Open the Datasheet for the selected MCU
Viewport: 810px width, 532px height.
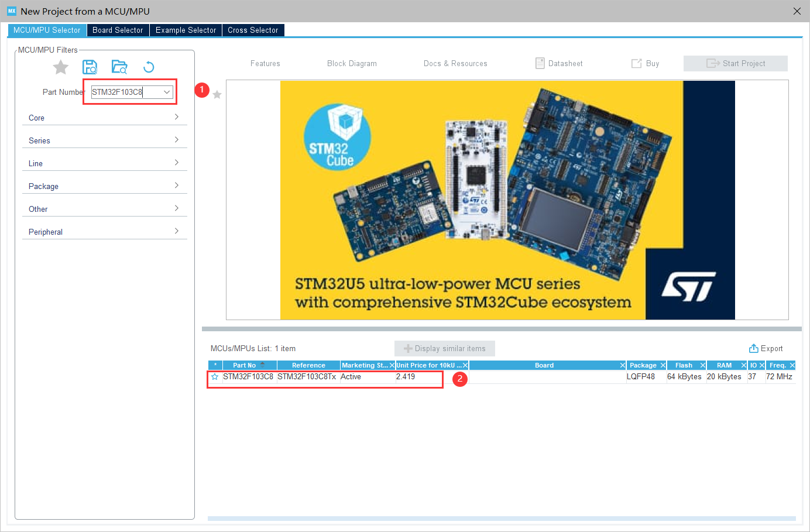point(558,63)
